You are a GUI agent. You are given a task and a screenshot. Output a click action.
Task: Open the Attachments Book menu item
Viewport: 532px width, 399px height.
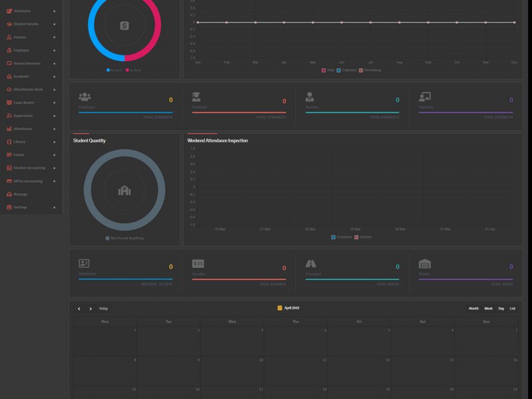31,90
